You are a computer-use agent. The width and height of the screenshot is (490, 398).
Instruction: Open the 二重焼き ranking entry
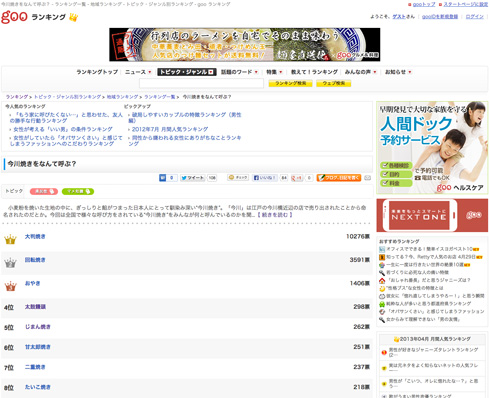[35, 367]
